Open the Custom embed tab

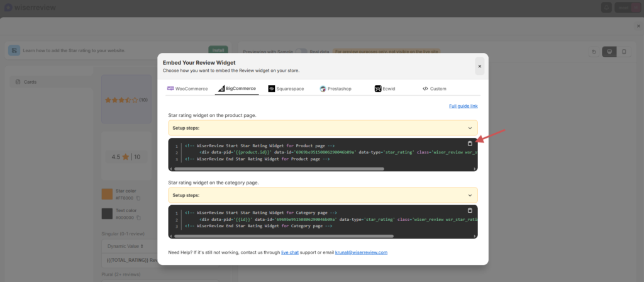434,89
